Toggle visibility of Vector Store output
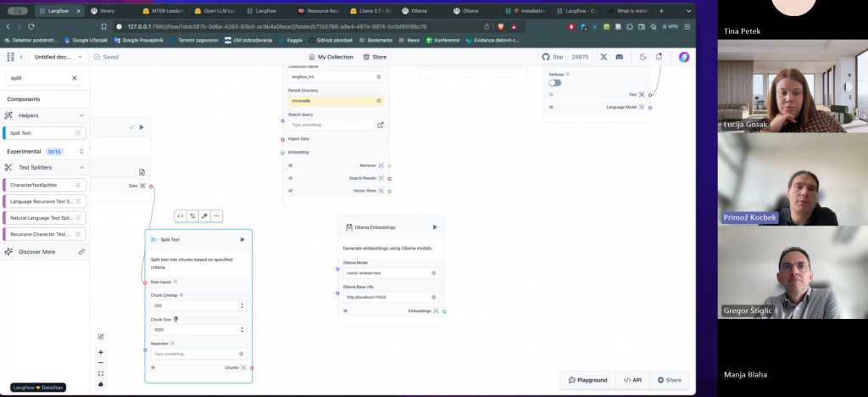This screenshot has height=397, width=868. pos(291,191)
